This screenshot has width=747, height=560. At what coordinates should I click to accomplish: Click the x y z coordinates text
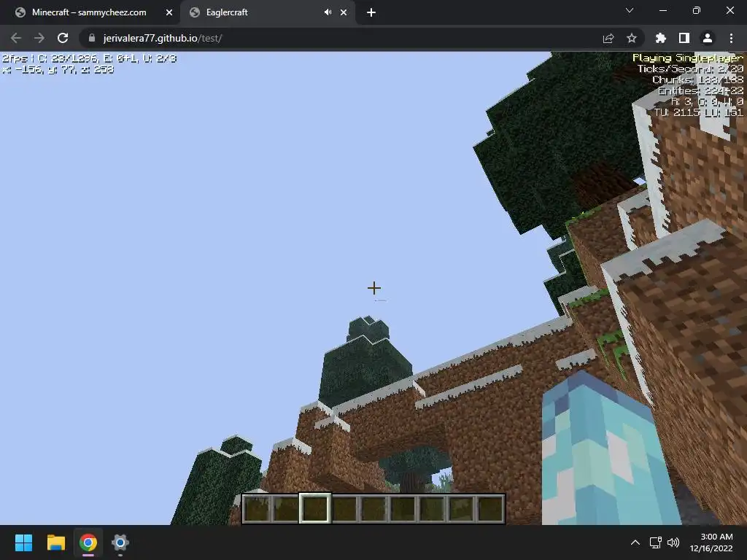coord(58,69)
